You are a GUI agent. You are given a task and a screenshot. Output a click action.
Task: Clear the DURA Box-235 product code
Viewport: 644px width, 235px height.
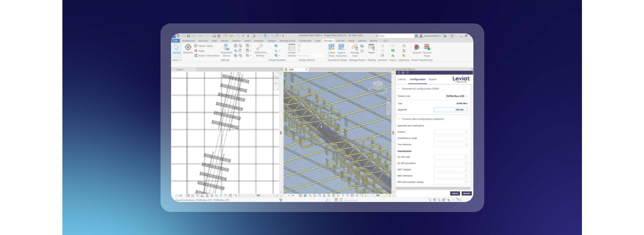[466, 96]
